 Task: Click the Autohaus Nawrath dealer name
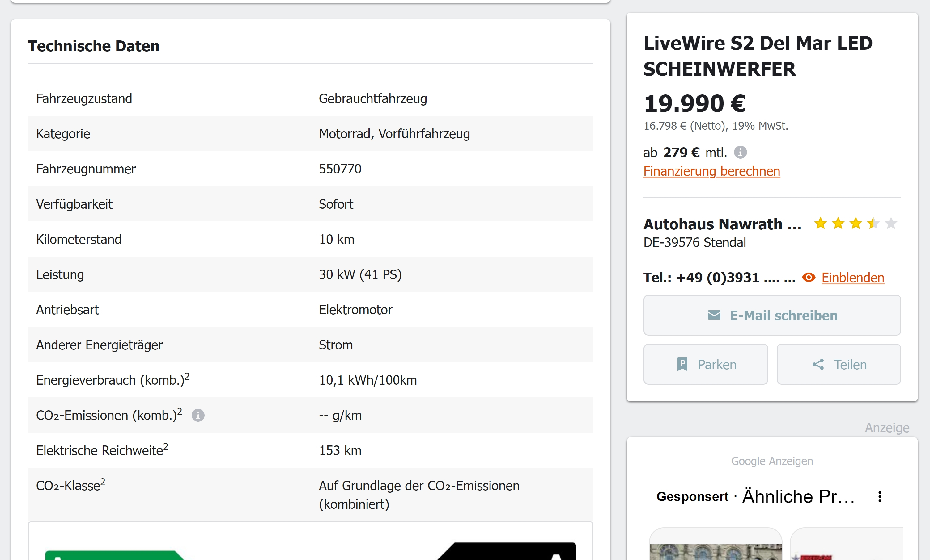click(x=722, y=224)
